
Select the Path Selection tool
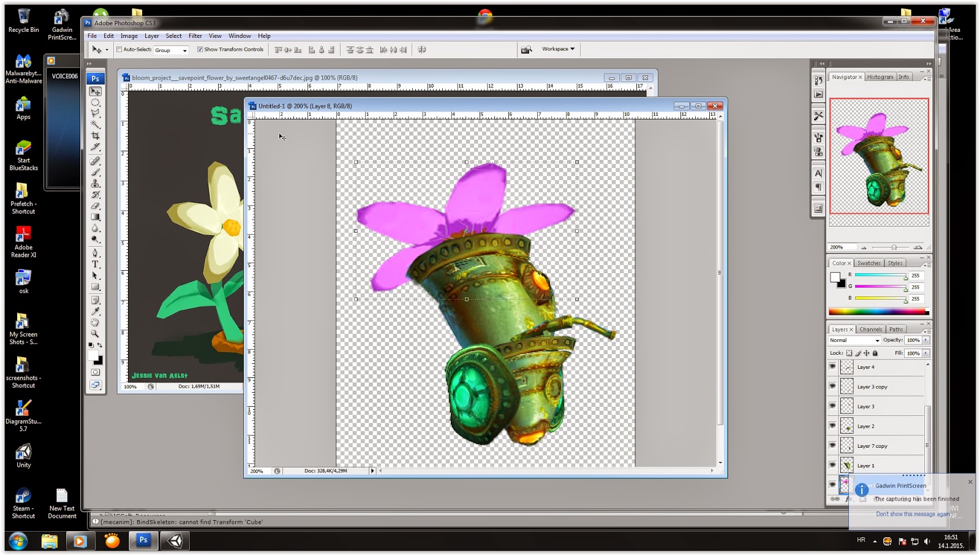pos(96,275)
